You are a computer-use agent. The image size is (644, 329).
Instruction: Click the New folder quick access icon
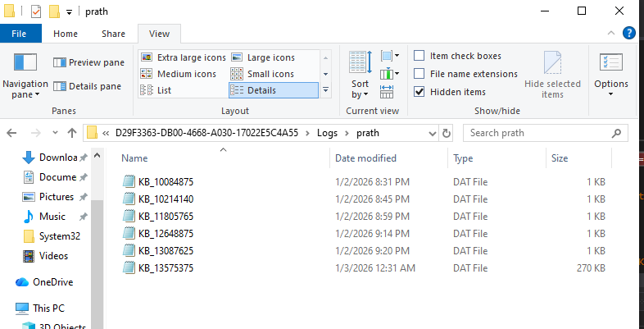[54, 11]
